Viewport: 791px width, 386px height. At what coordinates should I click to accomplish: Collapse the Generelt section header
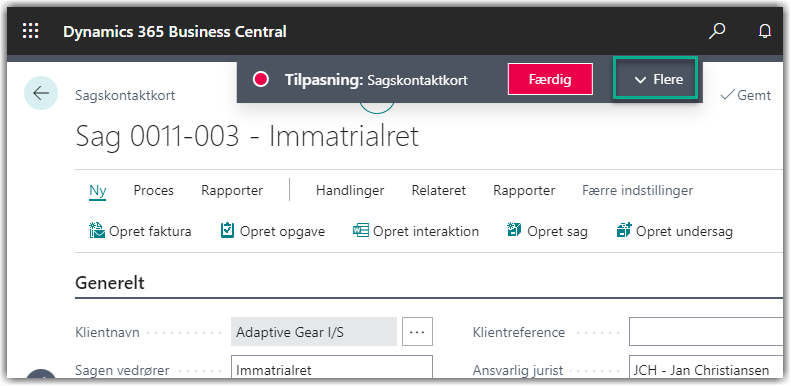pos(109,283)
